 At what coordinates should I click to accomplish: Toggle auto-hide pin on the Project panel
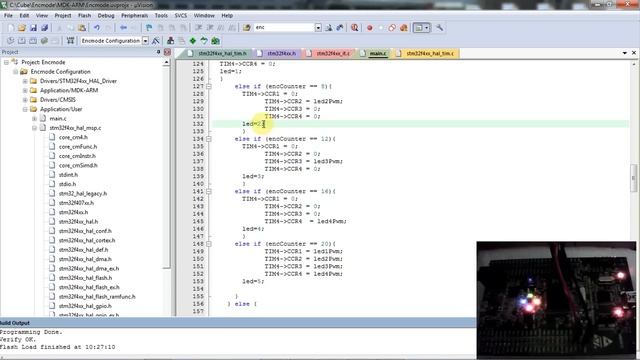[x=158, y=52]
